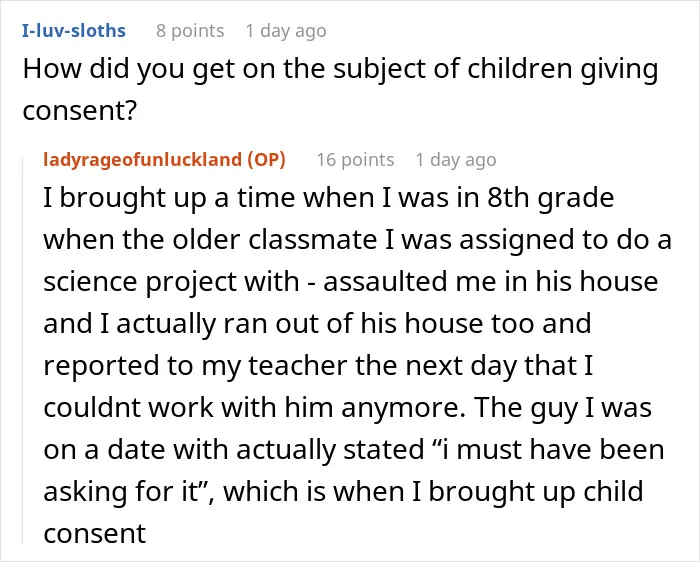The width and height of the screenshot is (700, 562).
Task: Click the phrase 'science project with' in the reply
Action: tap(171, 282)
